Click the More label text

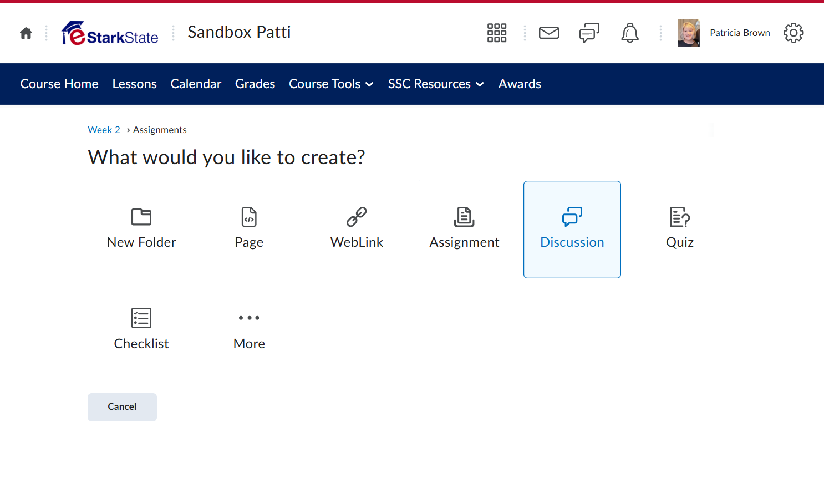249,344
